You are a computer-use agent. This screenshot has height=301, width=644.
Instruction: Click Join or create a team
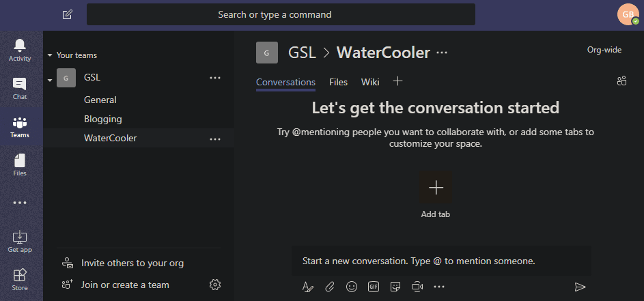[x=125, y=285]
